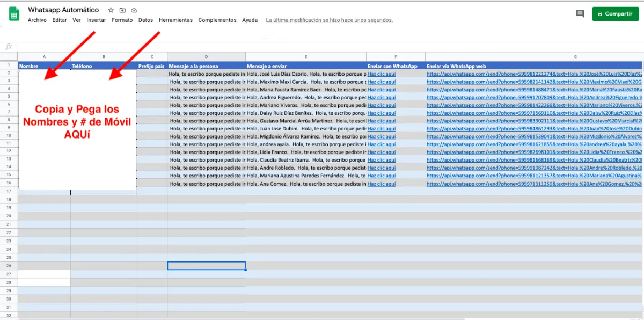This screenshot has width=644, height=320.
Task: Open the Ayuda menu
Action: (250, 20)
